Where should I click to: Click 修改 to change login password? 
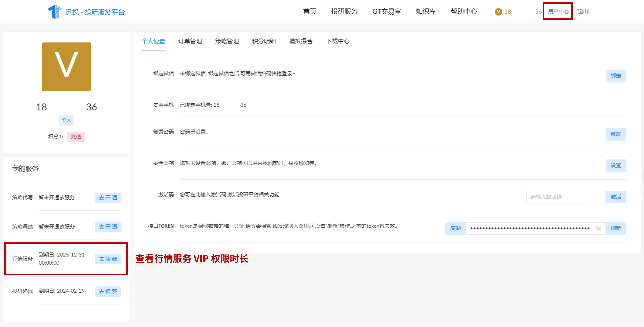coord(615,134)
